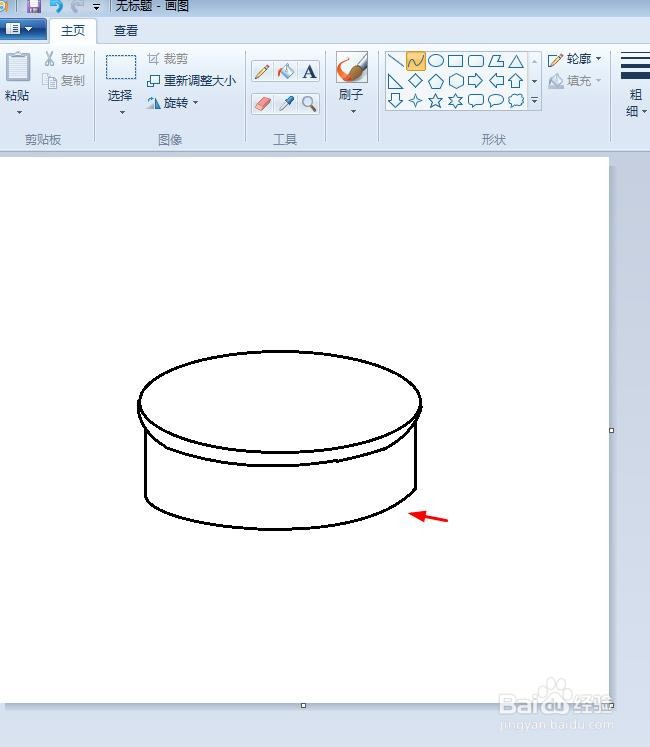Switch to the 主页 tab

click(73, 31)
